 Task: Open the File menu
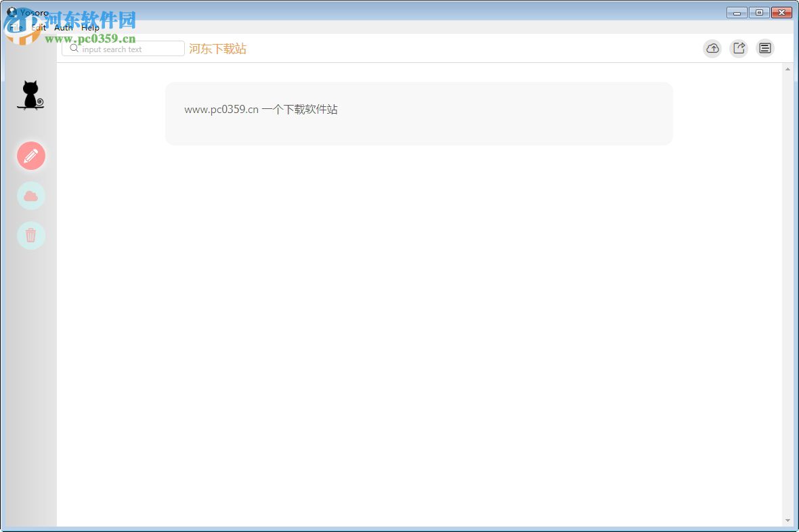(x=16, y=28)
